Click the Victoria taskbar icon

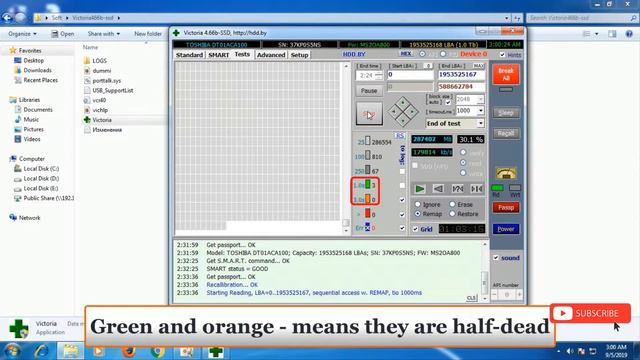[216, 351]
